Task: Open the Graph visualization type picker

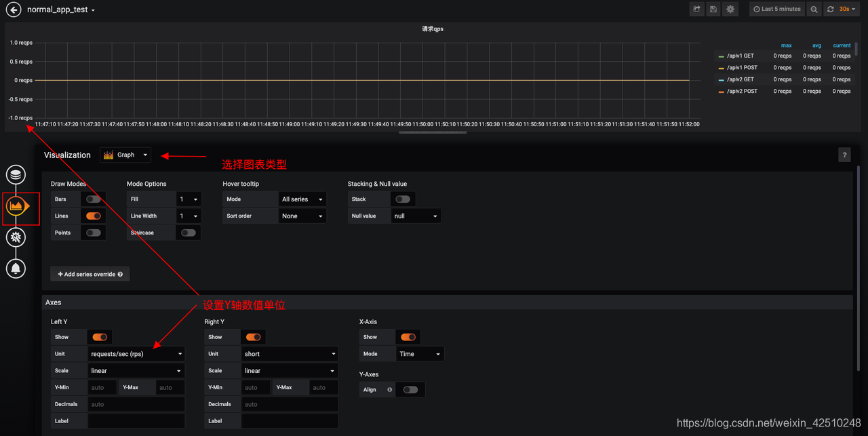Action: (125, 155)
